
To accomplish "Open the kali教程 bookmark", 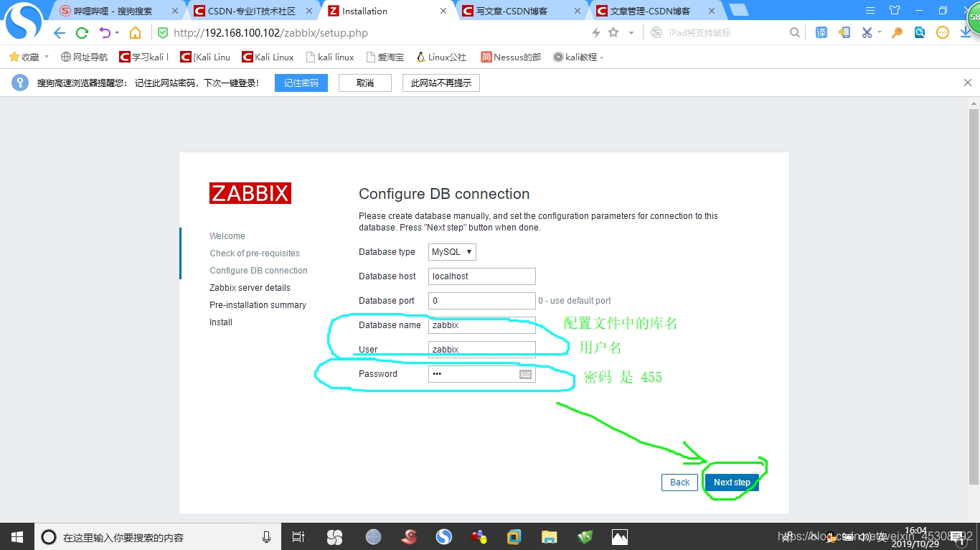I will (578, 57).
